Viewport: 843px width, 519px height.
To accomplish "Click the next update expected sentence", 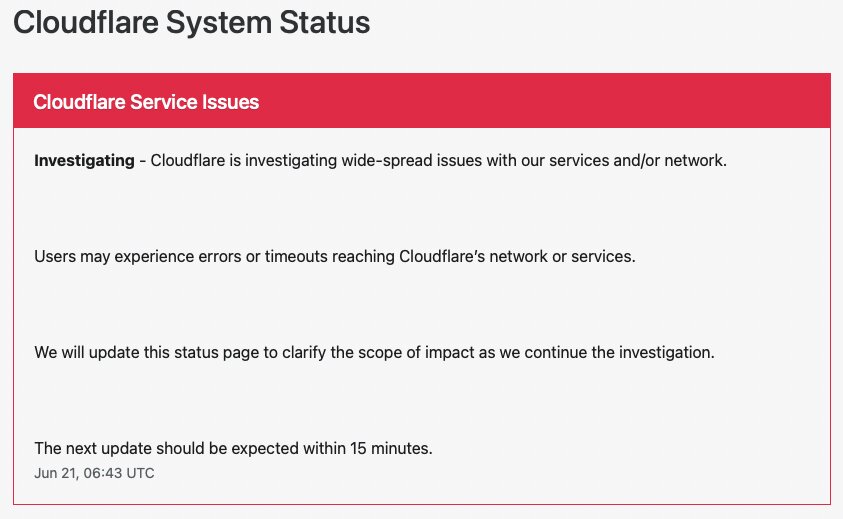I will point(233,448).
